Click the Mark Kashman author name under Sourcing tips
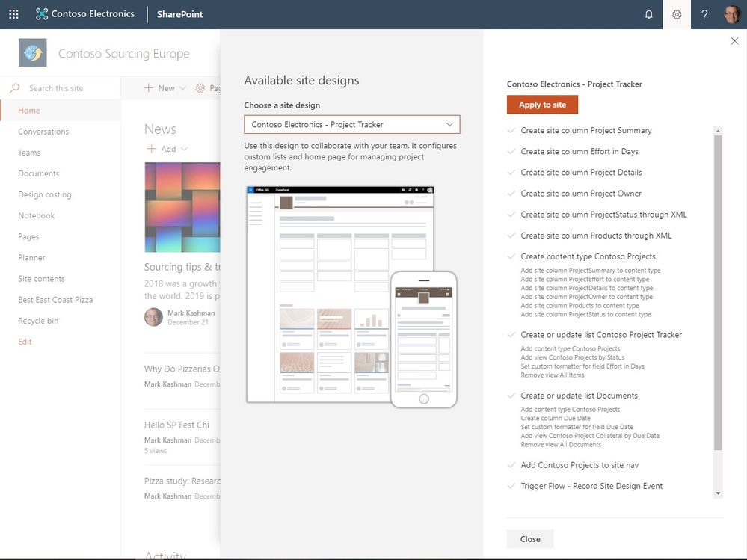Screen dimensions: 747x560 (191, 313)
